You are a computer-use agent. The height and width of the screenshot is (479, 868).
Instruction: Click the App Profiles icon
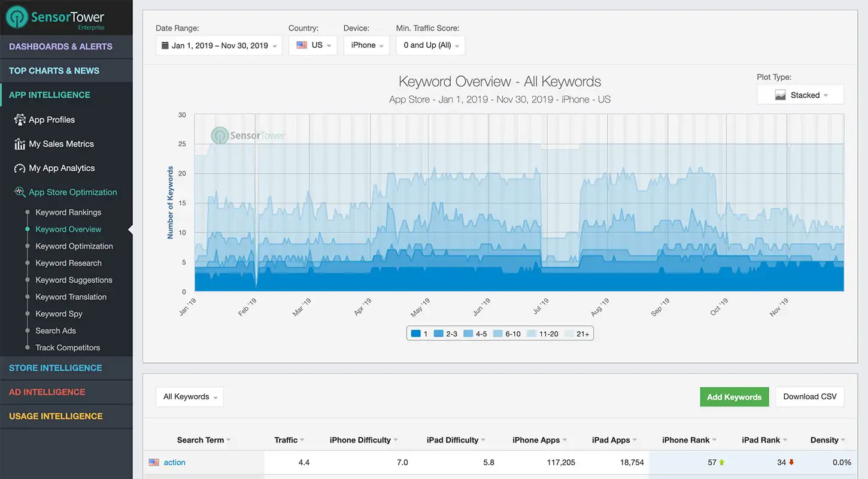[20, 120]
